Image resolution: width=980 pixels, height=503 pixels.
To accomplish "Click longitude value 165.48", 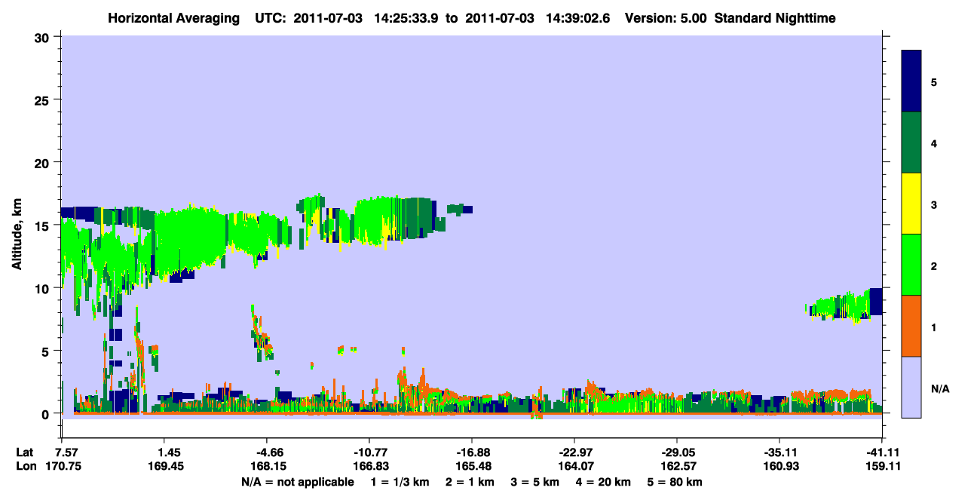I will point(472,466).
